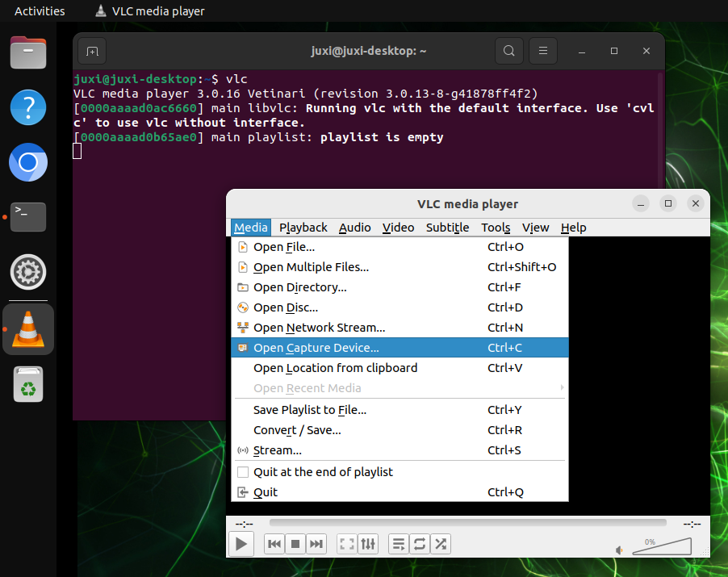The width and height of the screenshot is (728, 577).
Task: Choose Open Capture Device entry
Action: click(400, 348)
